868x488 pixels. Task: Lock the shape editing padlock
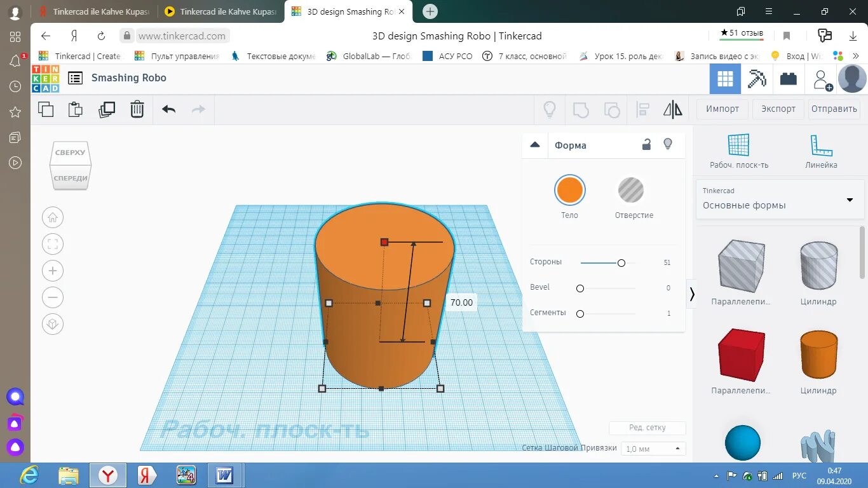[646, 144]
